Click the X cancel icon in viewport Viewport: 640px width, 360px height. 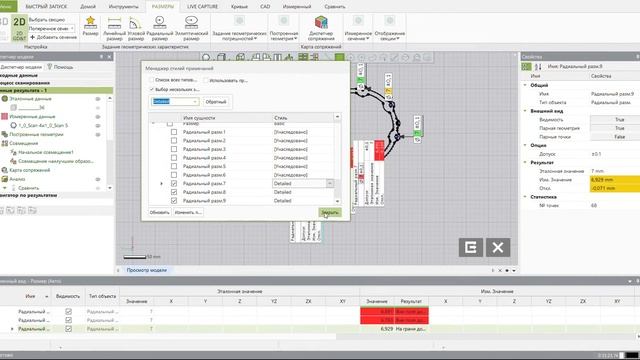(498, 247)
